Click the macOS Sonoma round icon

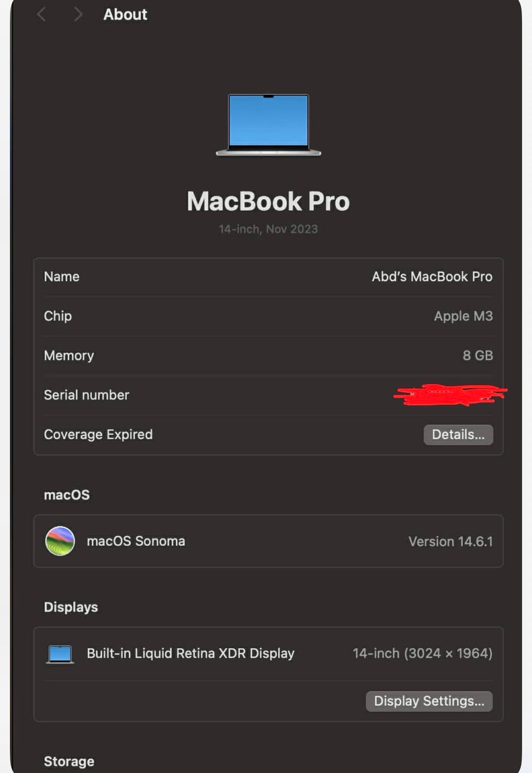60,541
